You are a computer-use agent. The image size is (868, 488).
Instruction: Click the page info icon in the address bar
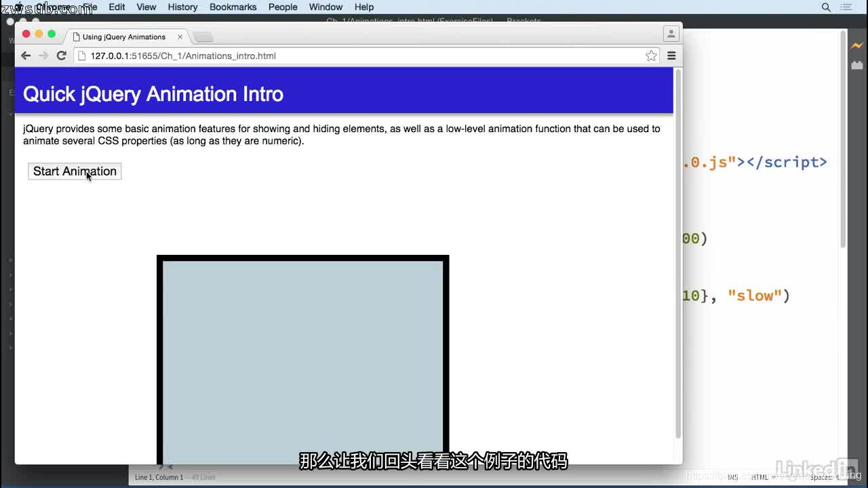[x=82, y=56]
